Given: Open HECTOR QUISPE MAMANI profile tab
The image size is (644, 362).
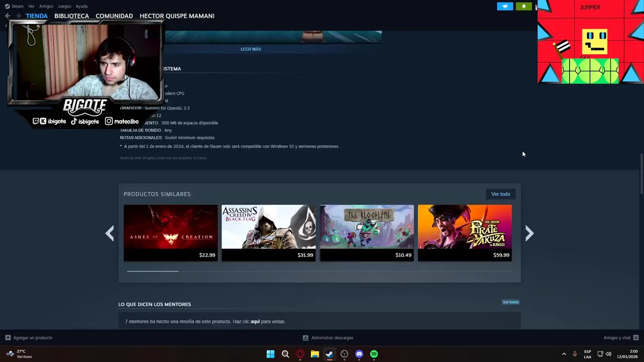Looking at the screenshot, I should (x=177, y=16).
